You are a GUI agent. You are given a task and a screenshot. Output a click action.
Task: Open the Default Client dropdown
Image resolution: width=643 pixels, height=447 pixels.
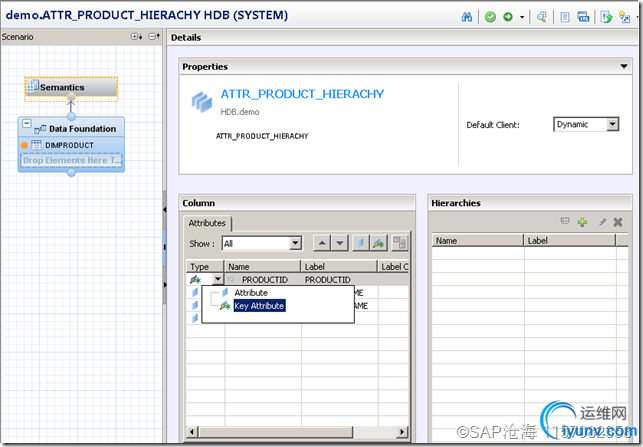point(610,125)
